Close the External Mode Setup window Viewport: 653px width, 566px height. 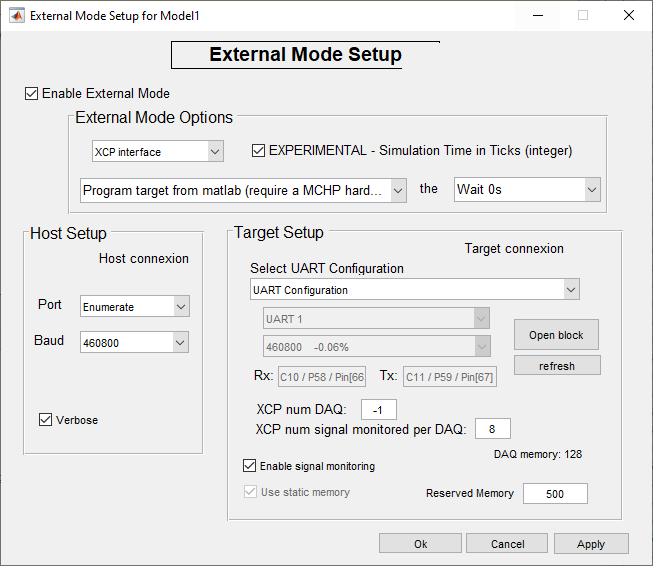[628, 16]
